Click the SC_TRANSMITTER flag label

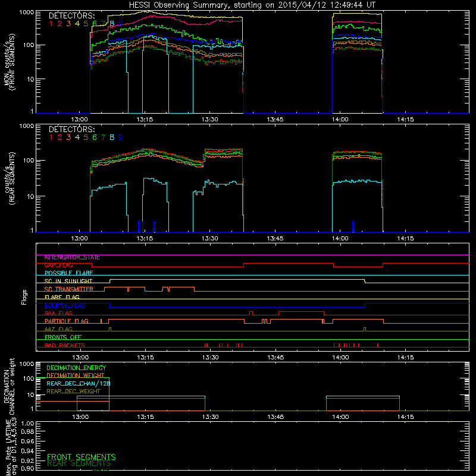(69, 289)
